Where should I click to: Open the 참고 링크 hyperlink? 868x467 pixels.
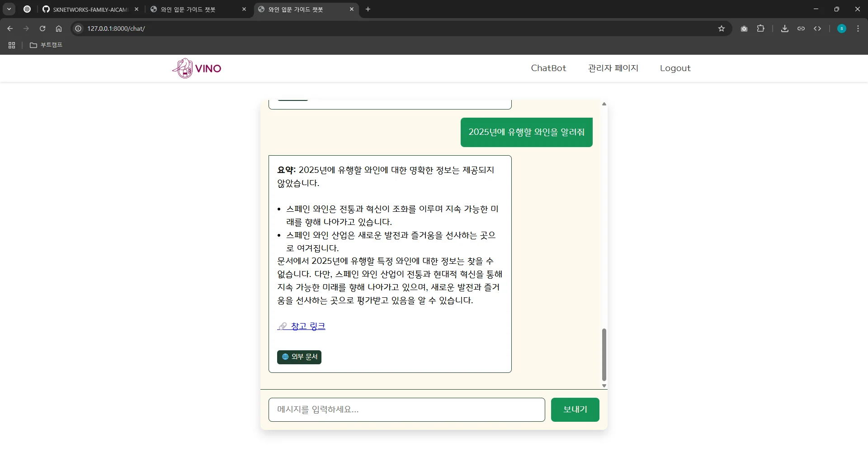[301, 326]
